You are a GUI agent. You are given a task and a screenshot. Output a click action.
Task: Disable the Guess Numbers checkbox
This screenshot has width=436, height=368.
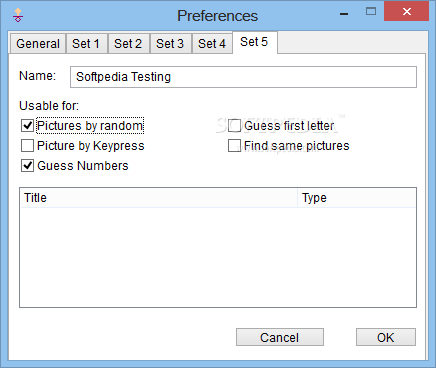click(x=27, y=166)
